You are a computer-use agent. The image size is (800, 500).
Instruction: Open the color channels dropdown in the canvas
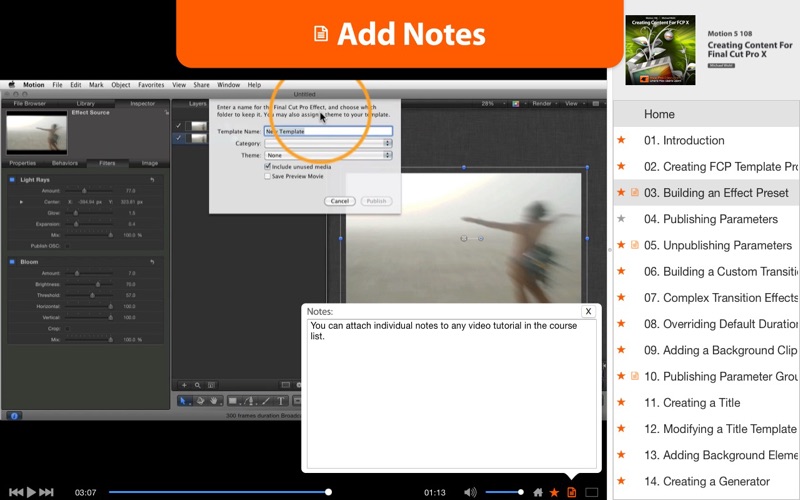pos(518,104)
